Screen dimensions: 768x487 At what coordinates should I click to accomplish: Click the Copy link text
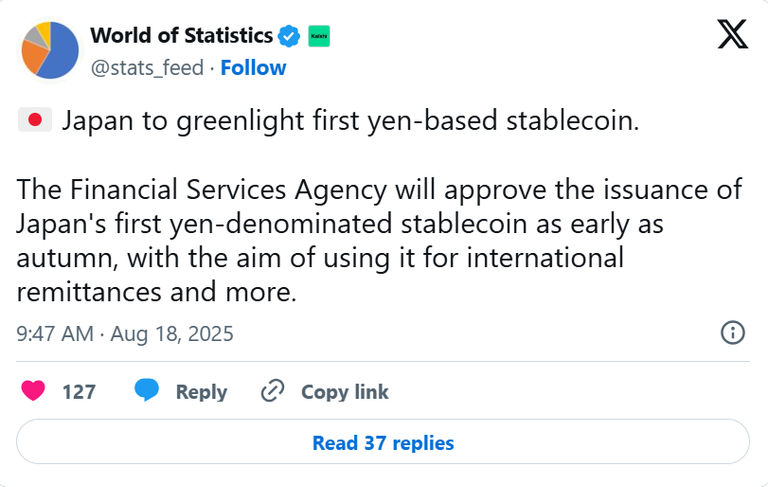point(345,392)
